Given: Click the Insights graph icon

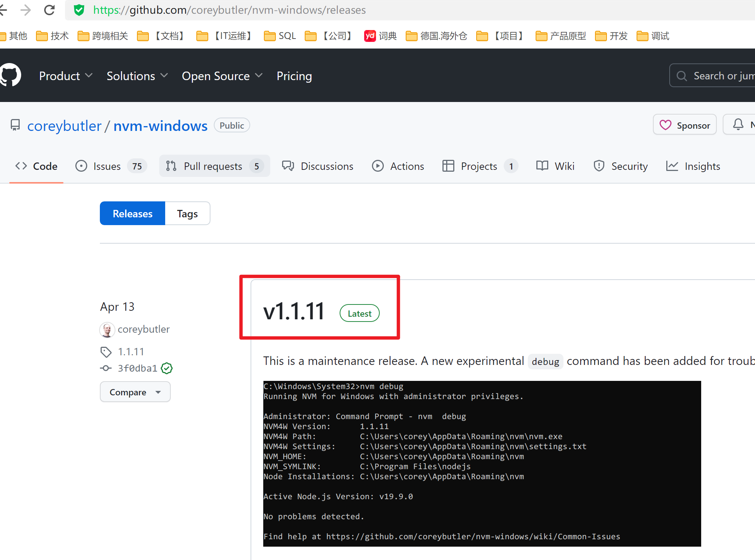Looking at the screenshot, I should point(672,166).
